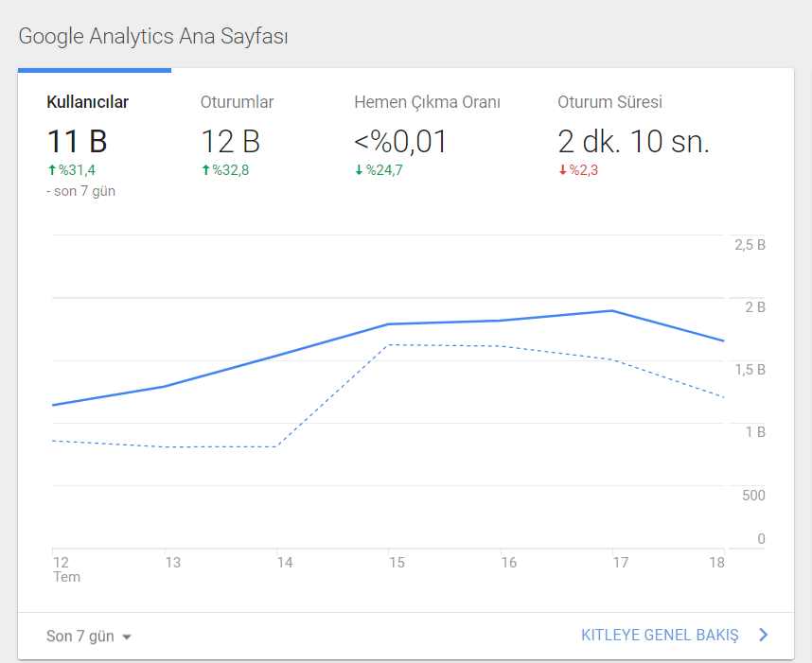This screenshot has height=663, width=812.
Task: Click the 12 Tem date label on axis
Action: [66, 569]
